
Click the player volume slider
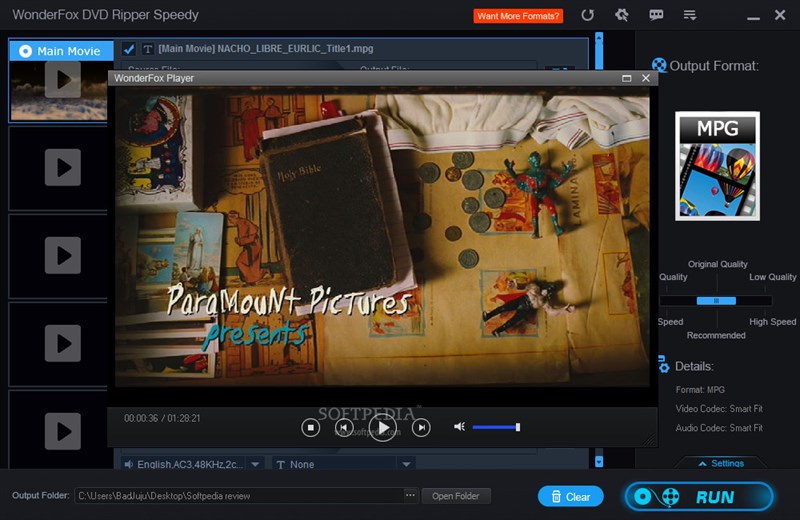tap(496, 427)
